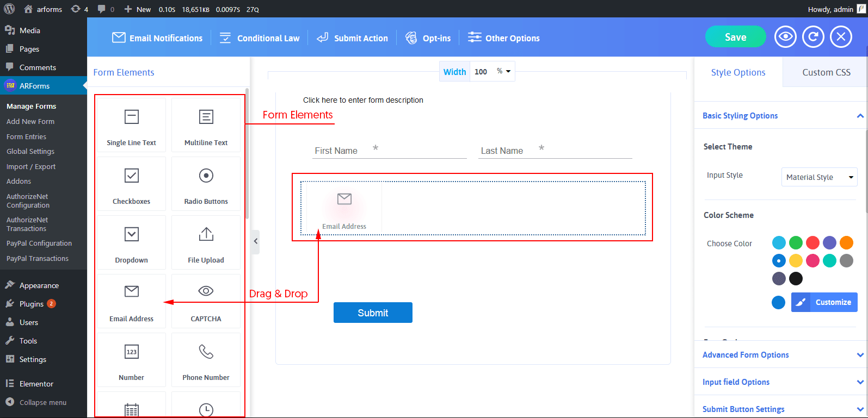This screenshot has width=868, height=418.
Task: Choose the orange color scheme swatch
Action: tap(846, 242)
